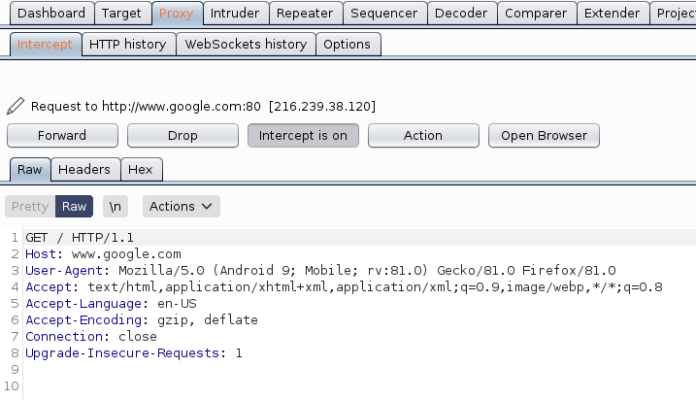The height and width of the screenshot is (400, 696).
Task: Drop the intercepted request
Action: 183,135
